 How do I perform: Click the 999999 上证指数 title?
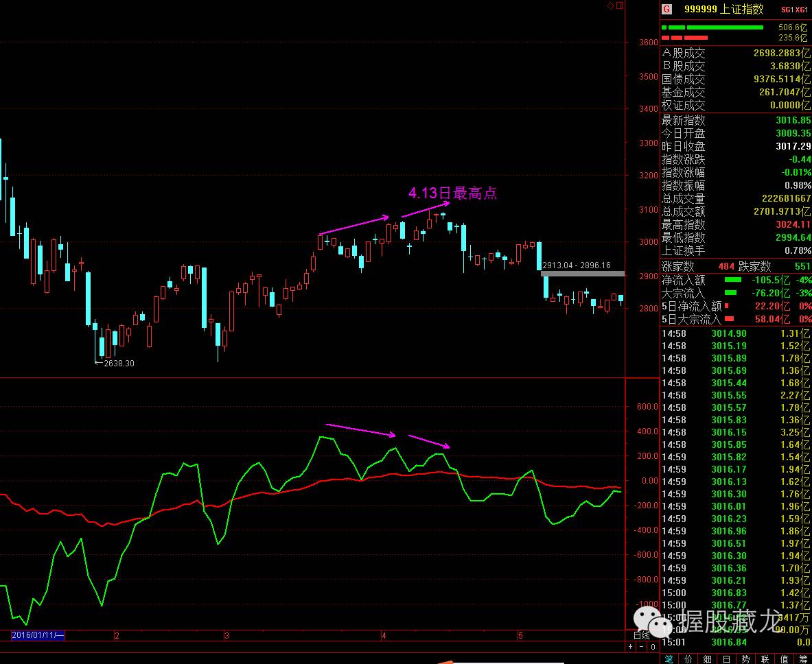[723, 10]
